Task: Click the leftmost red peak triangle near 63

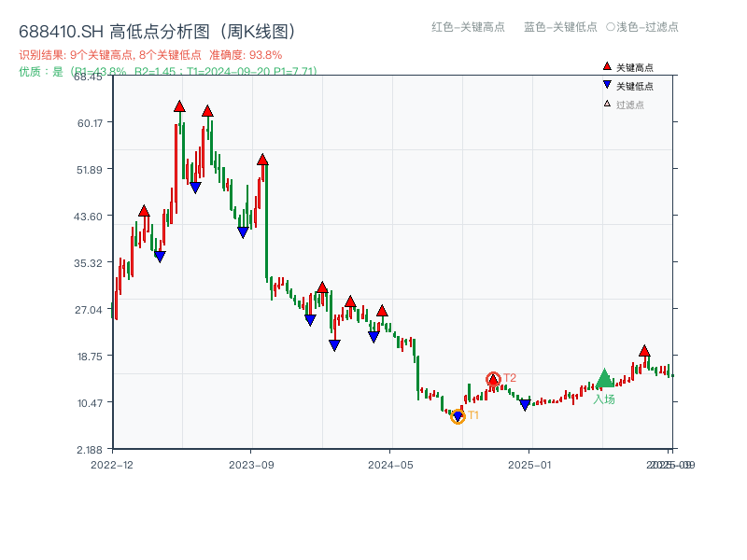Action: [x=177, y=107]
